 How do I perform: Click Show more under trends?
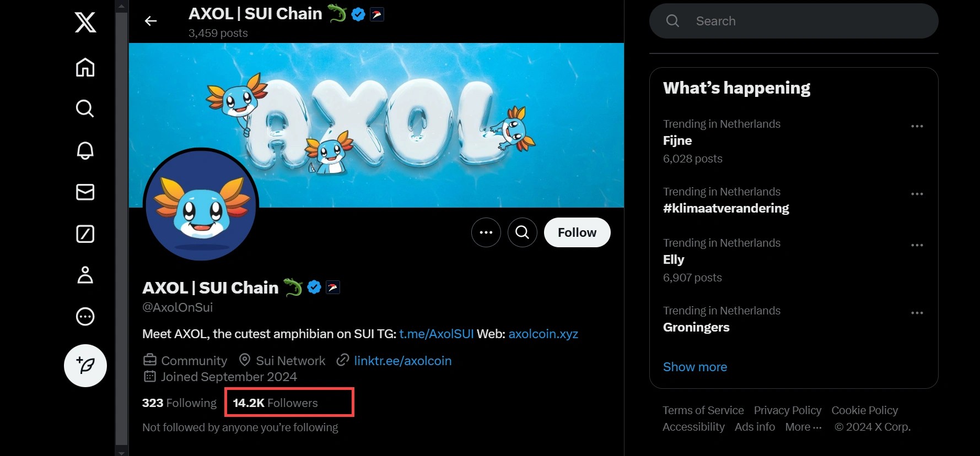694,367
